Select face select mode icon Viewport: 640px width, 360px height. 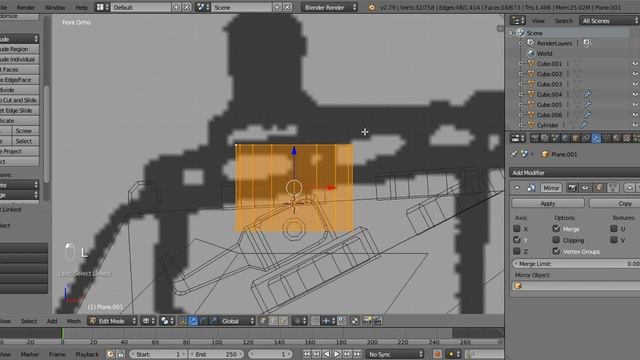tap(283, 321)
